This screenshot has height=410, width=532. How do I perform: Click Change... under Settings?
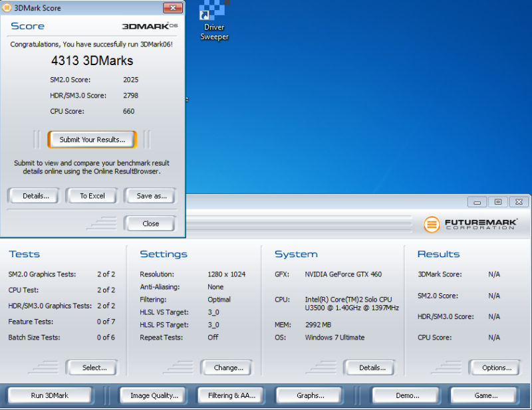point(228,367)
